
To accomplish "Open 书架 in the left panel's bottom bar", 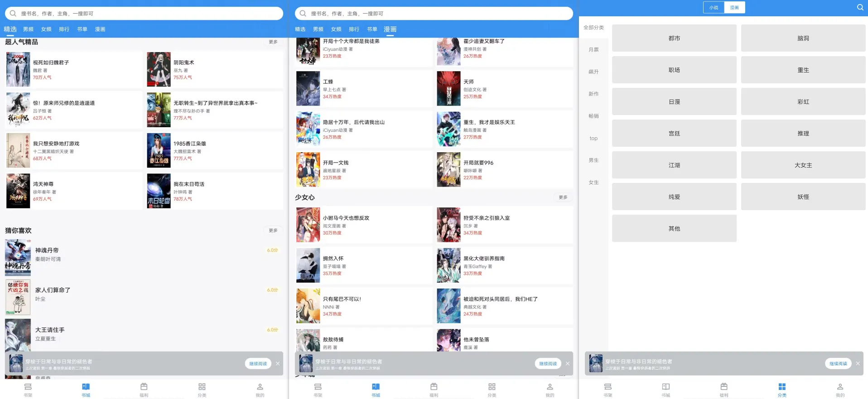I will [28, 389].
